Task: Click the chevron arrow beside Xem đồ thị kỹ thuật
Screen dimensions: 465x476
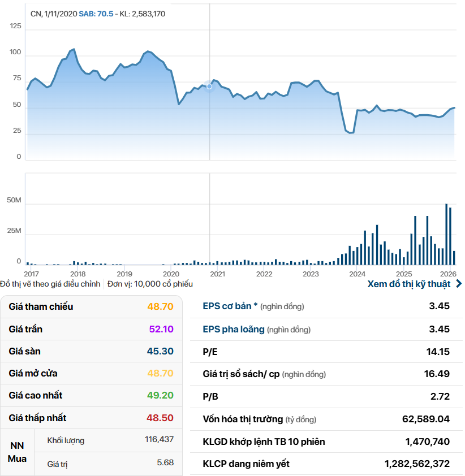Action: pyautogui.click(x=458, y=284)
